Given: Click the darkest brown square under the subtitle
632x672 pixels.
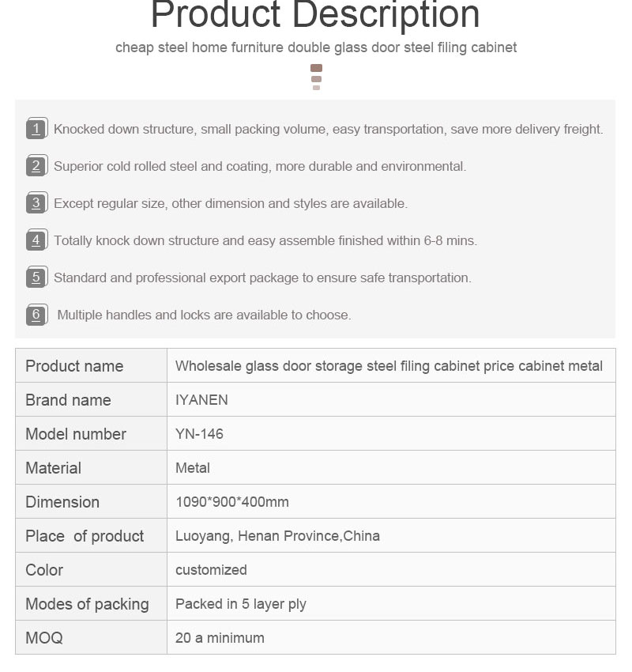Looking at the screenshot, I should tap(317, 68).
